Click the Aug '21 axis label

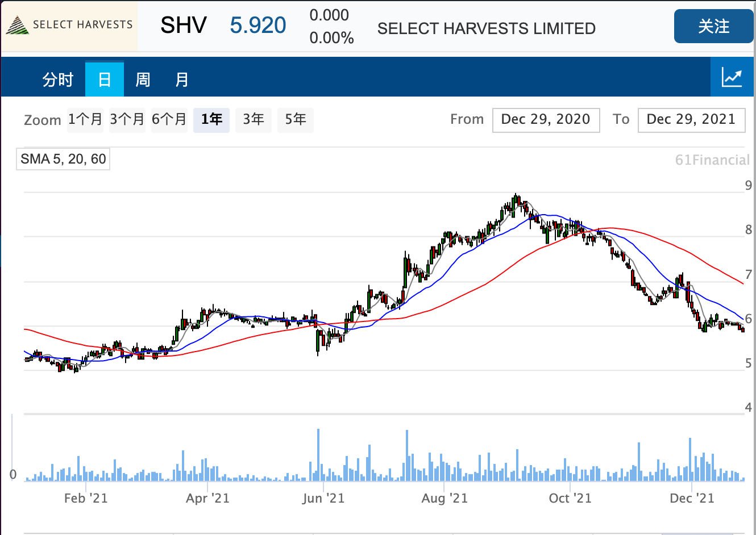[445, 498]
